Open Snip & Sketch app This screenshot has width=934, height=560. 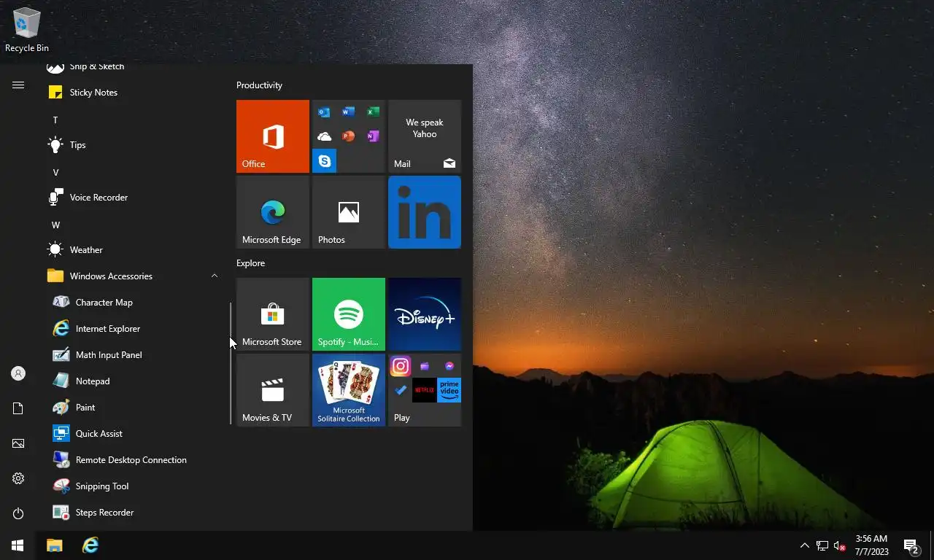click(131, 69)
